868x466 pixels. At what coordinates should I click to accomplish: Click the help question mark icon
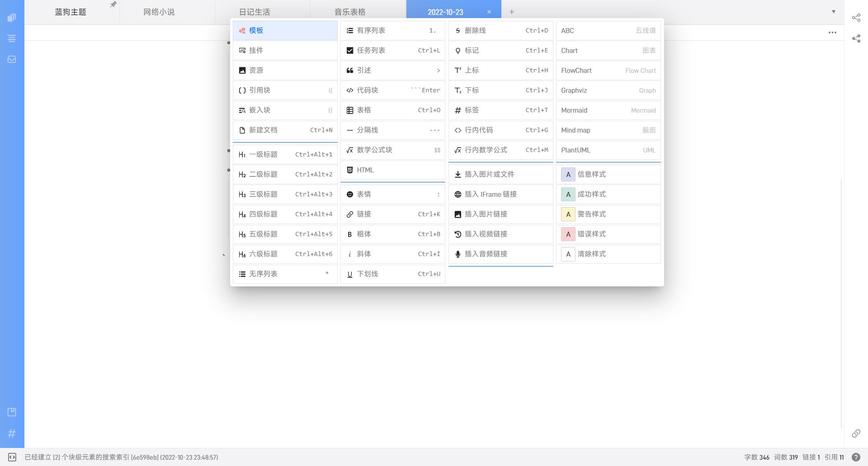tap(856, 457)
